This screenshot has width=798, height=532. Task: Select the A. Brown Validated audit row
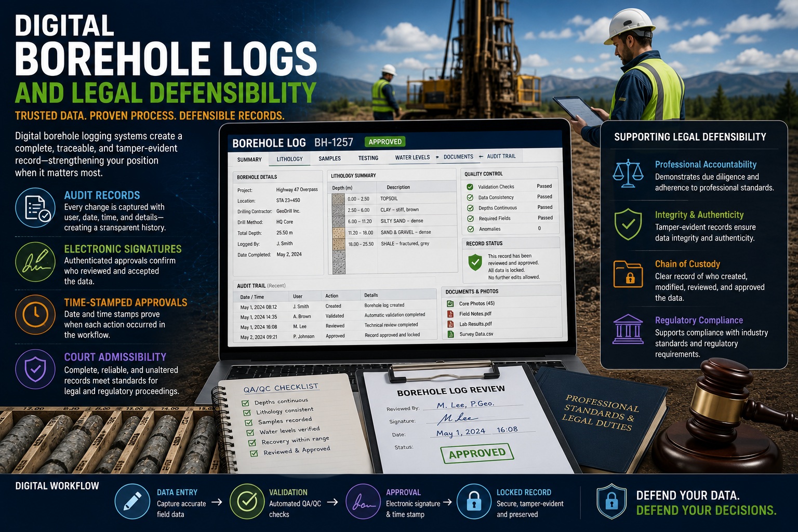335,316
